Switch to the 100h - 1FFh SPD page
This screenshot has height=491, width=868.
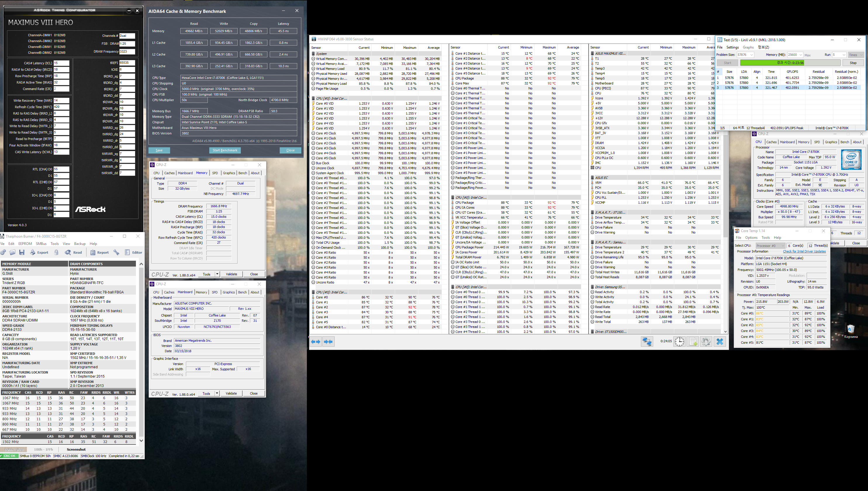(43, 449)
